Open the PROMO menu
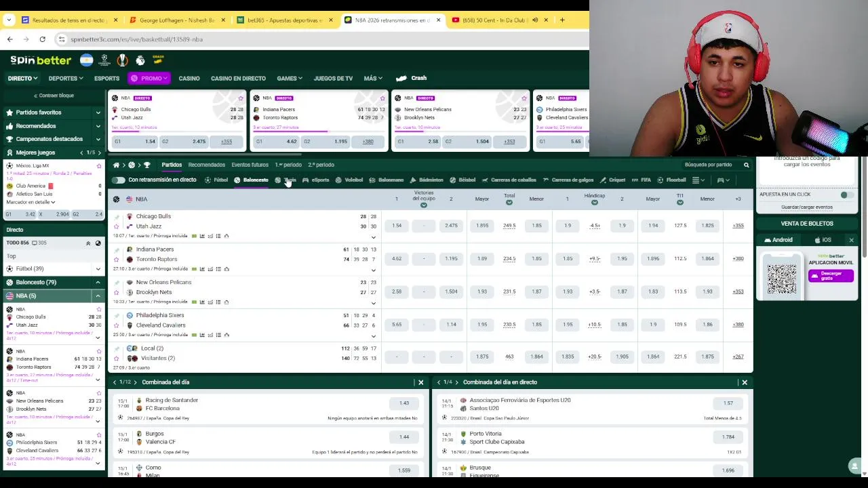 click(149, 79)
